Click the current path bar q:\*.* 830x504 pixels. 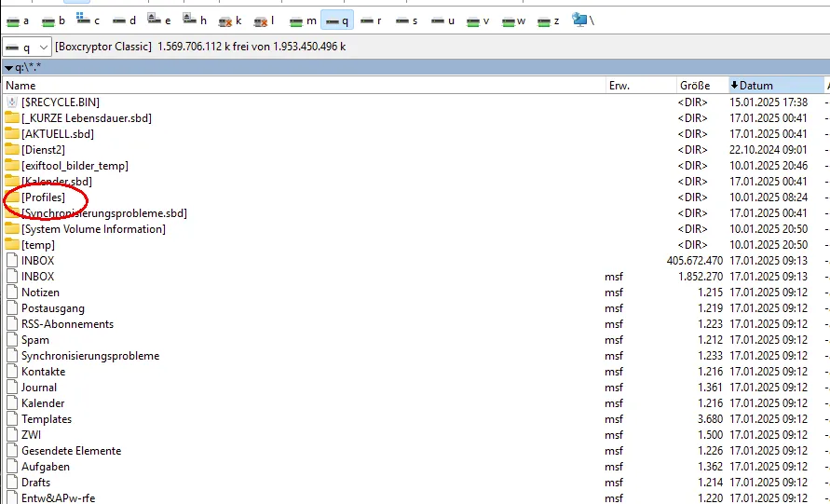click(415, 67)
